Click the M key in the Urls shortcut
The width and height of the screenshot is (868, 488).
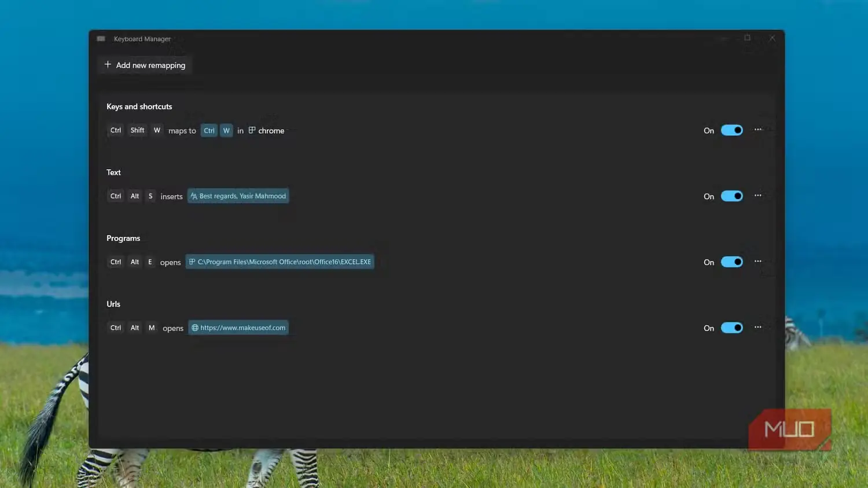coord(152,328)
